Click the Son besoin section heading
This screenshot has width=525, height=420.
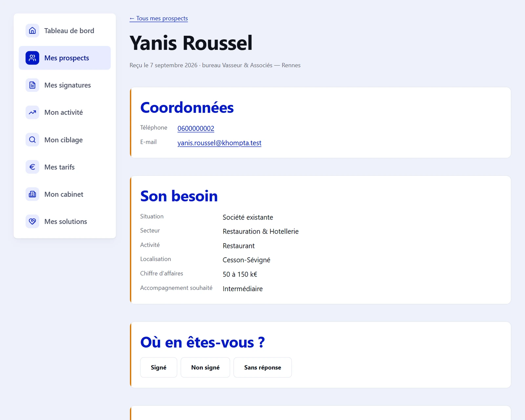pyautogui.click(x=179, y=196)
